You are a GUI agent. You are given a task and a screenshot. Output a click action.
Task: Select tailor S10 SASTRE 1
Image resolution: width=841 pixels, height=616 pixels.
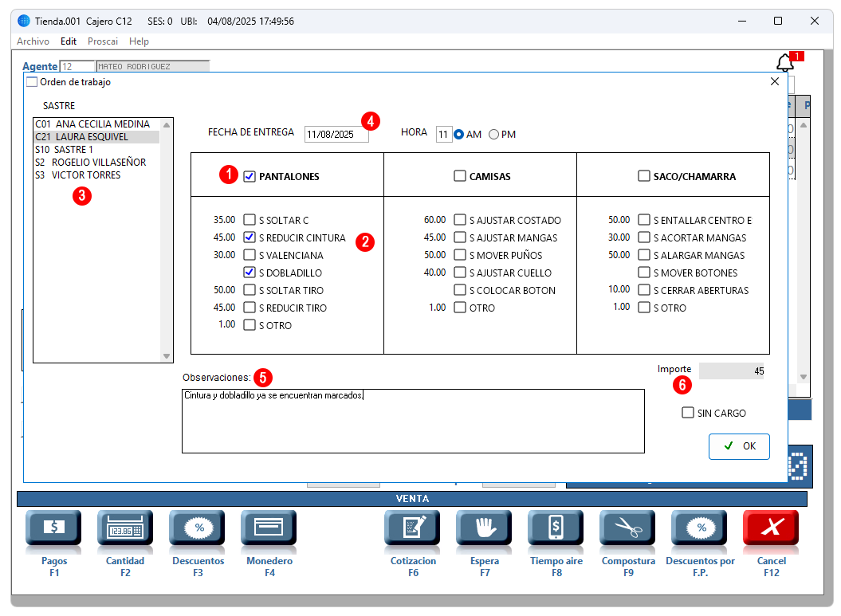click(96, 150)
